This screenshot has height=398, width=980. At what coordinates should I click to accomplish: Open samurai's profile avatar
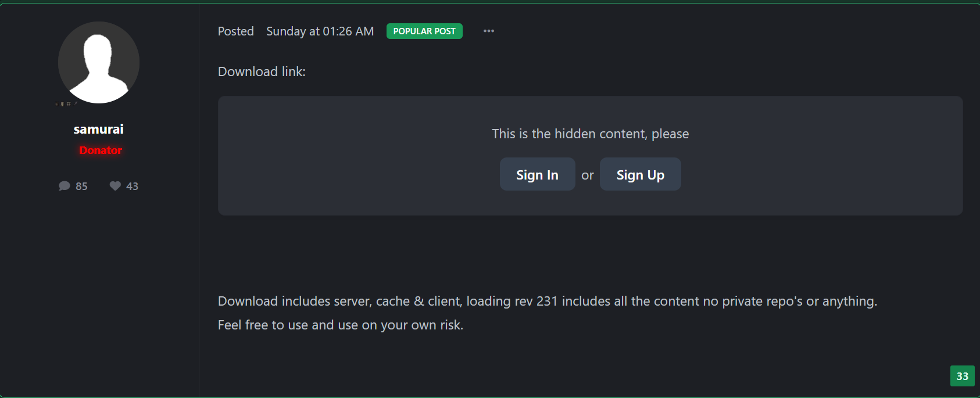99,62
